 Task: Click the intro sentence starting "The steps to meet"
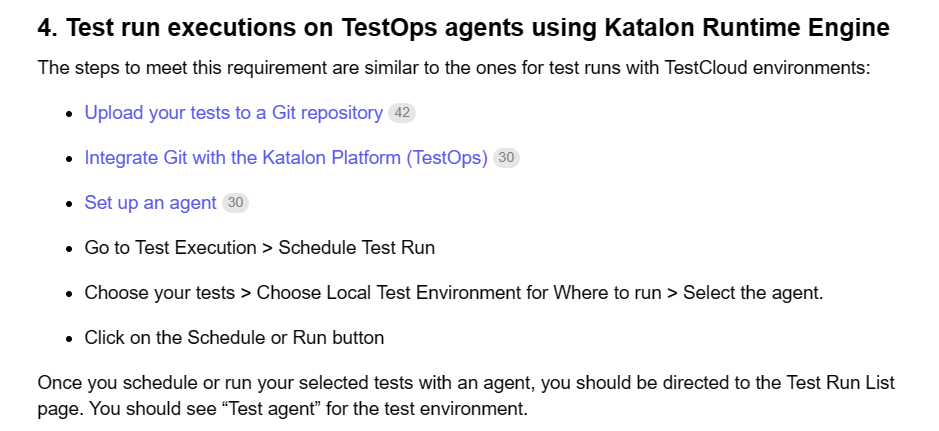coord(453,68)
